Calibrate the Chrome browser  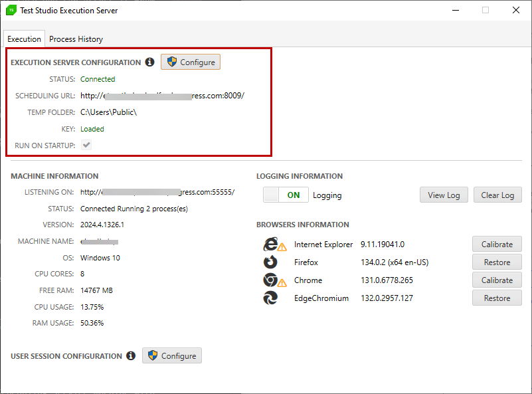pos(497,280)
